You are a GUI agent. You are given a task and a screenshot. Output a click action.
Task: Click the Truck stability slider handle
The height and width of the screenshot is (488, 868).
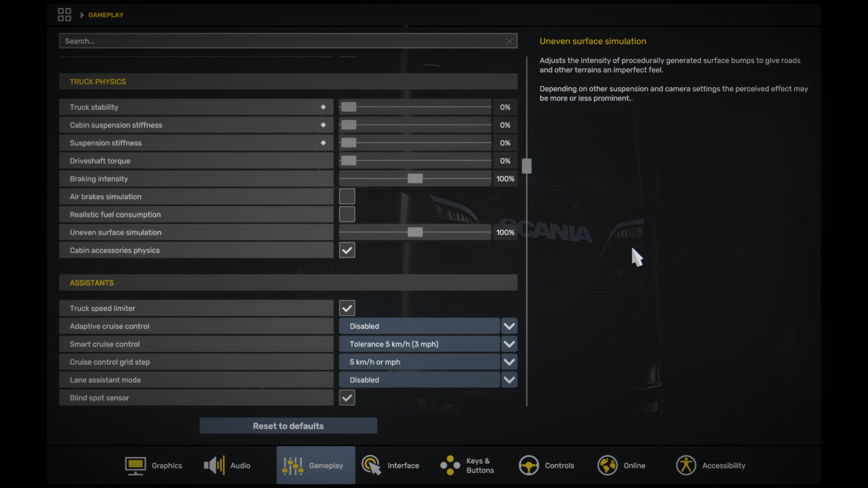click(x=349, y=107)
